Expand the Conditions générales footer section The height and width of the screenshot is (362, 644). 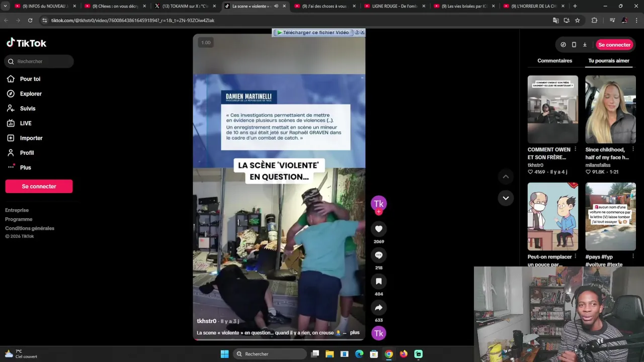tap(30, 228)
